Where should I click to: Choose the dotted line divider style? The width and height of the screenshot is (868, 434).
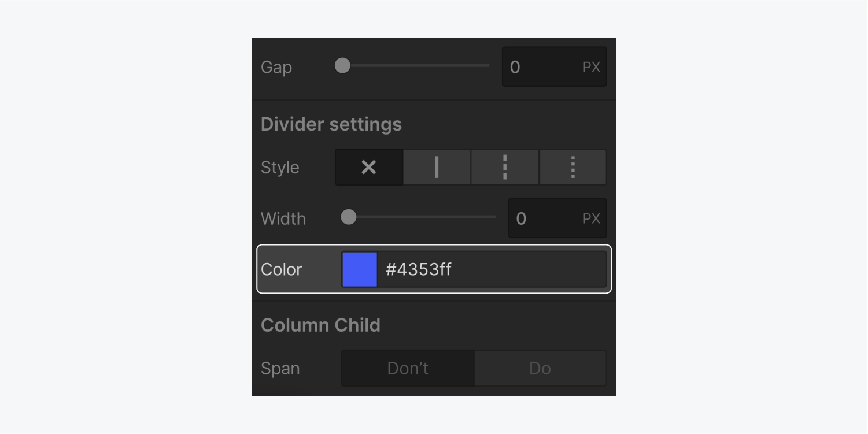pyautogui.click(x=573, y=168)
